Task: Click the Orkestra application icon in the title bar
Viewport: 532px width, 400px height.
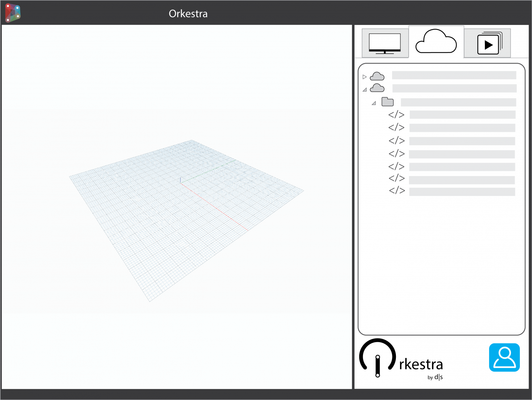Action: click(x=12, y=12)
